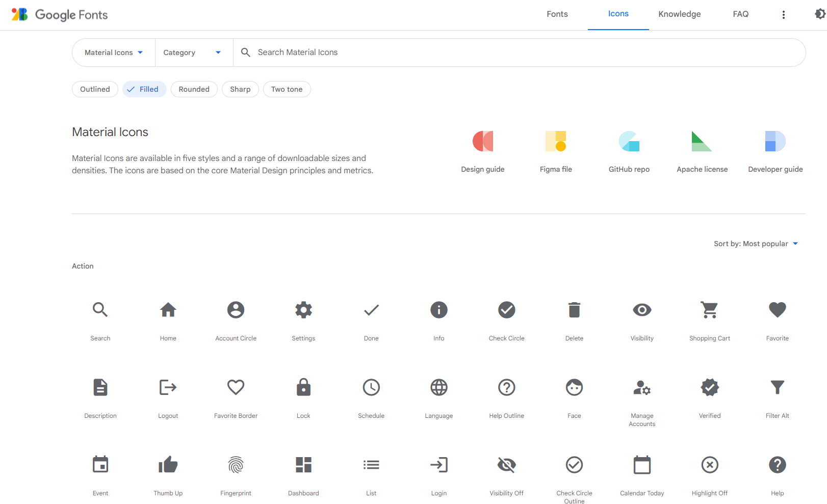The width and height of the screenshot is (827, 504).
Task: Focus the Search Material Icons field
Action: click(x=519, y=52)
